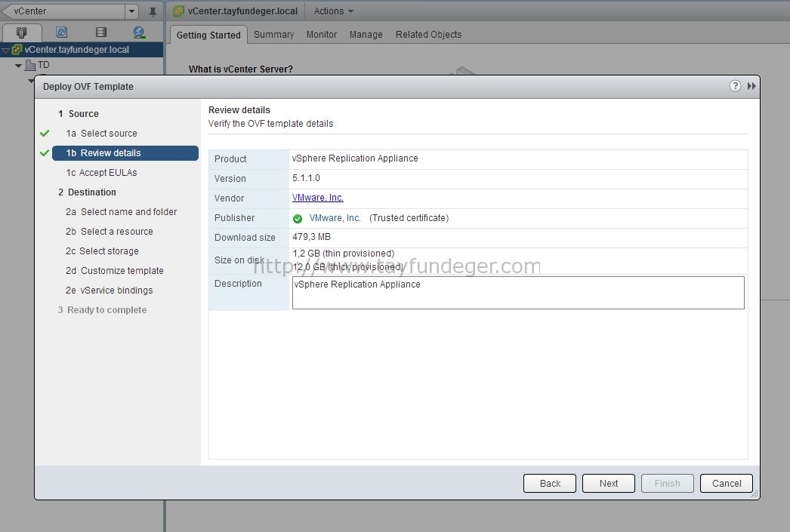The image size is (790, 532).
Task: Select the TD datacenter tree item
Action: (x=43, y=65)
